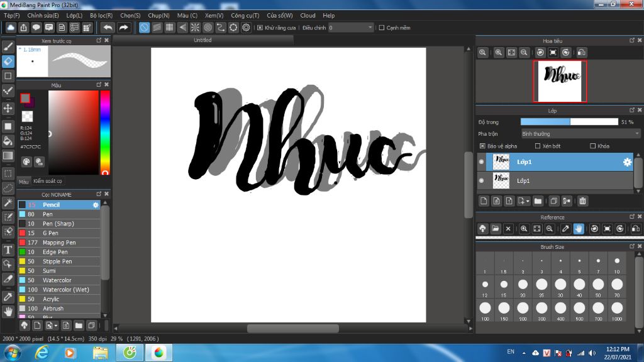Toggle Bảo vệ alpha checkbox
Image resolution: width=644 pixels, height=362 pixels.
coord(482,146)
